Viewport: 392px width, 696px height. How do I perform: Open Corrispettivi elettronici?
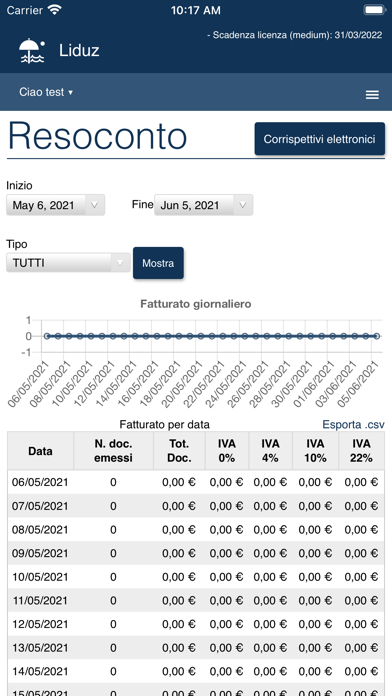click(x=320, y=139)
